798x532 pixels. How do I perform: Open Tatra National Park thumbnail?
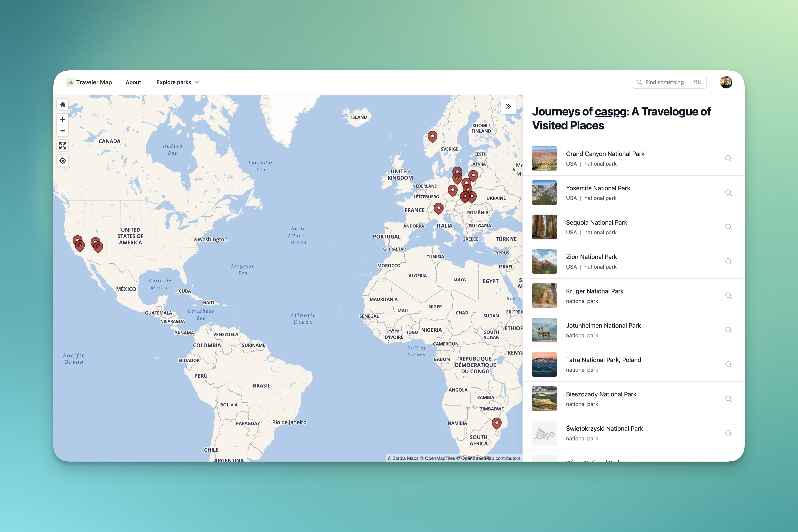coord(544,364)
